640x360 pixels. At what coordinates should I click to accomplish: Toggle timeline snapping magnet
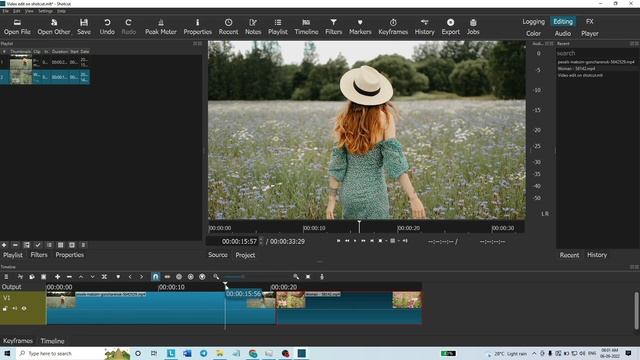pyautogui.click(x=156, y=277)
